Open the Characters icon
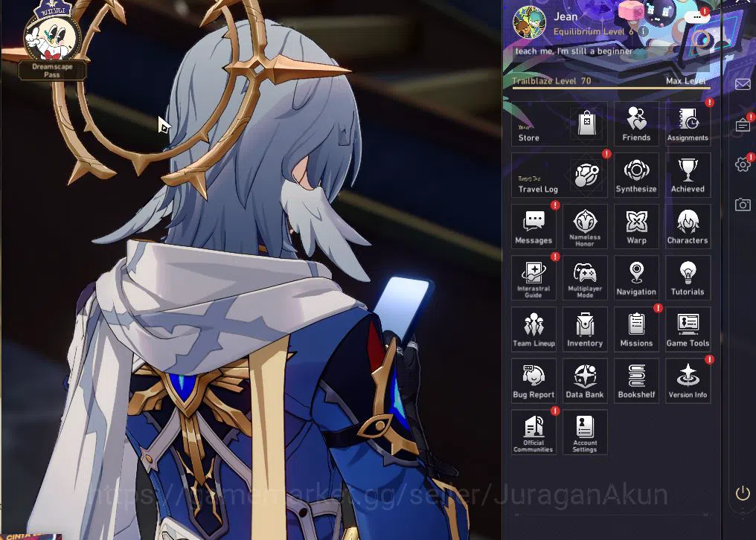The width and height of the screenshot is (756, 540). (x=688, y=227)
